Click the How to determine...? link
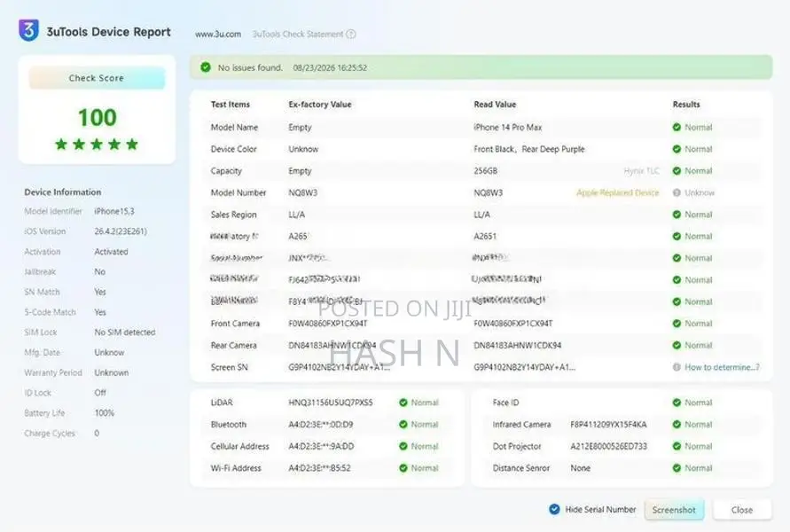790x532 pixels. tap(722, 367)
